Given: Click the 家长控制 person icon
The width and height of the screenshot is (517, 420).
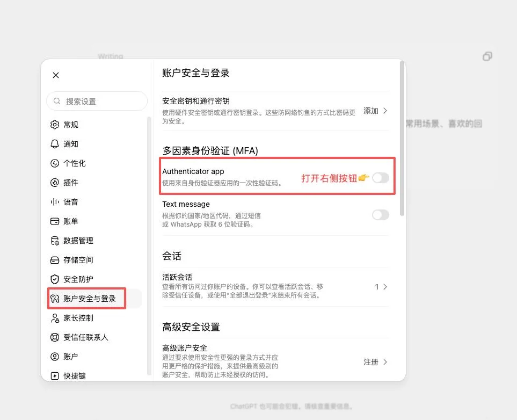Looking at the screenshot, I should click(55, 318).
